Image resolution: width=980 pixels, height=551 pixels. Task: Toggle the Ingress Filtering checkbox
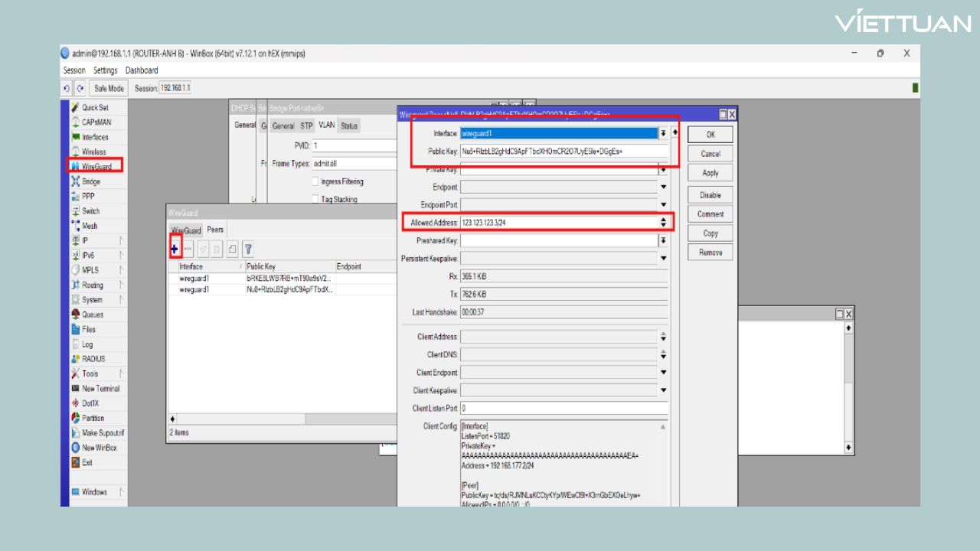pyautogui.click(x=315, y=181)
